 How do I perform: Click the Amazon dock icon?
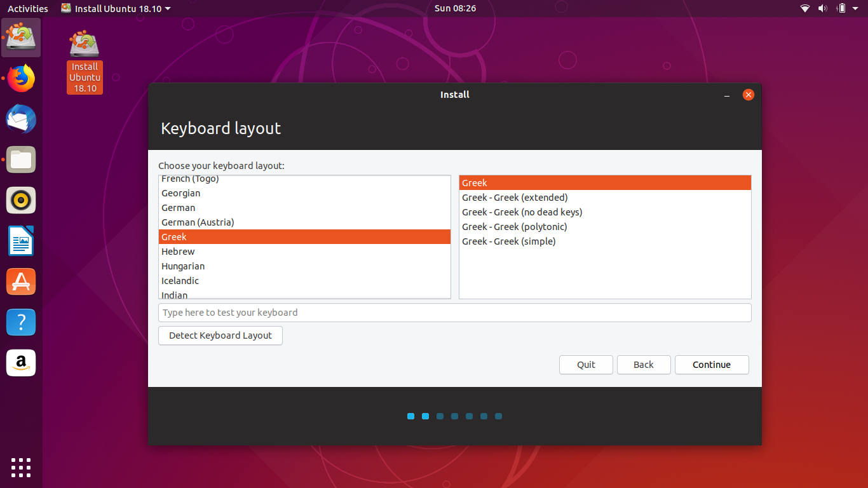point(21,363)
